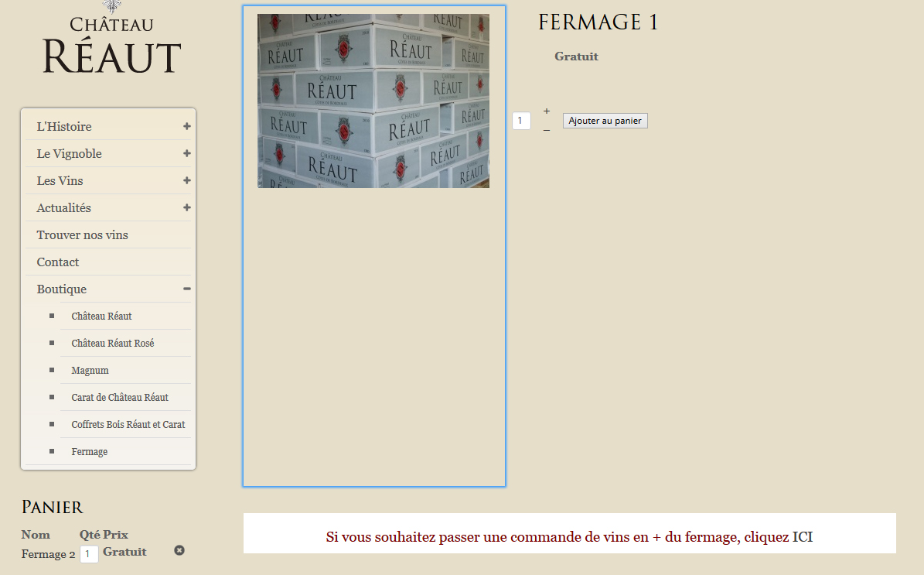Open the Contact page
Screen dimensions: 924x575
(x=58, y=262)
